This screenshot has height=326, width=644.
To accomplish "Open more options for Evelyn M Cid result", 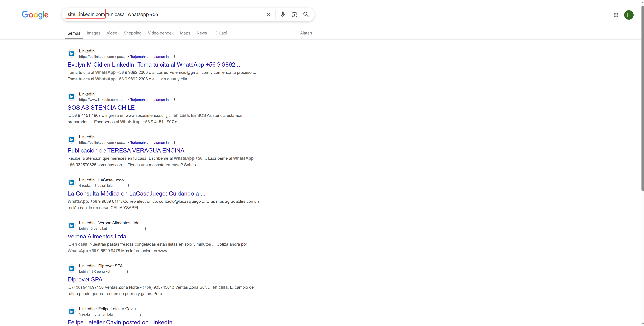I will pyautogui.click(x=174, y=57).
